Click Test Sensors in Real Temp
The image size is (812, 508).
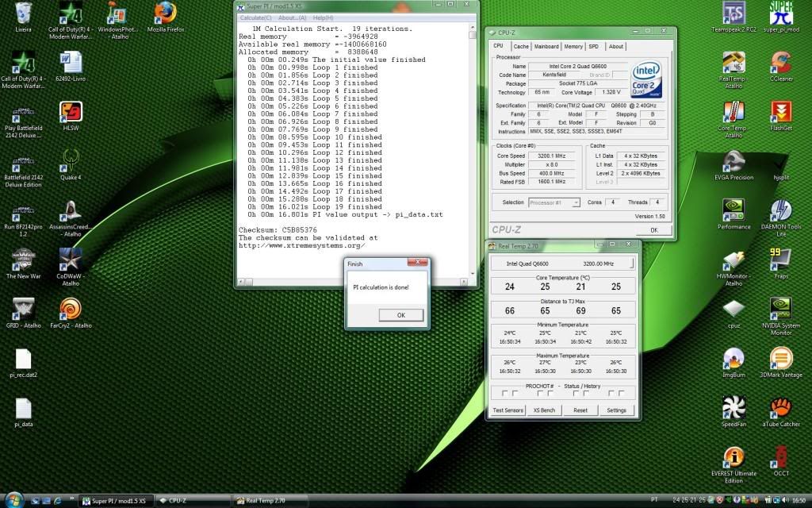(x=508, y=410)
